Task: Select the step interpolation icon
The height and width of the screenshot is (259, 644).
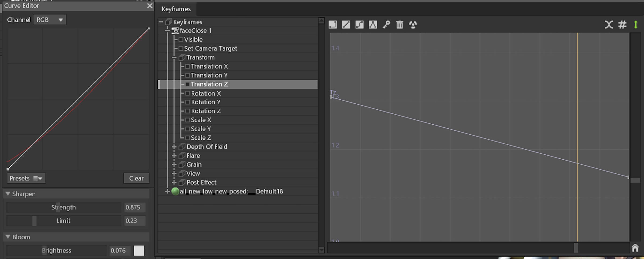Action: point(333,25)
